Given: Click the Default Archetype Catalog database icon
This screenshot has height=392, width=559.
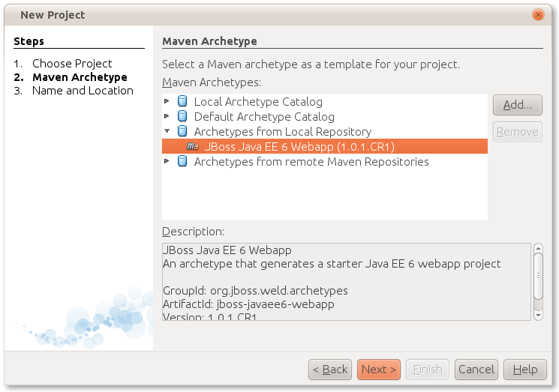Looking at the screenshot, I should coord(182,116).
